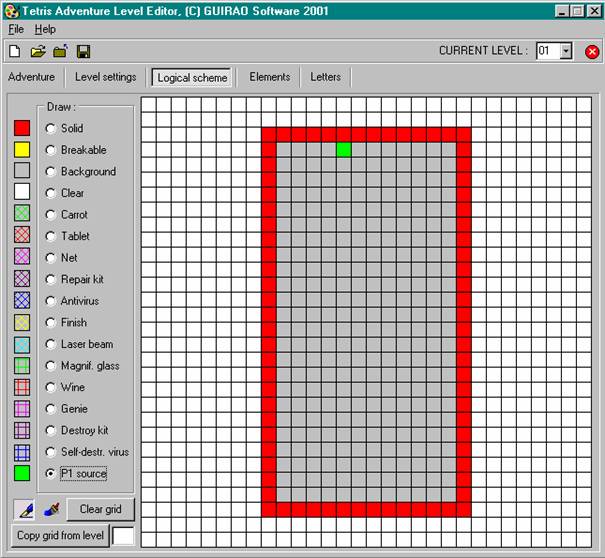605x558 pixels.
Task: Click the Clear grid button
Action: (x=101, y=509)
